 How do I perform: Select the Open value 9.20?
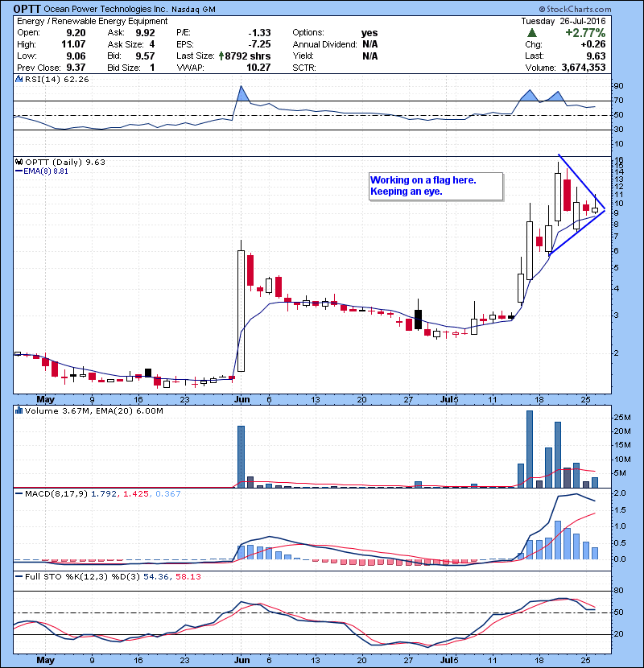click(x=76, y=33)
